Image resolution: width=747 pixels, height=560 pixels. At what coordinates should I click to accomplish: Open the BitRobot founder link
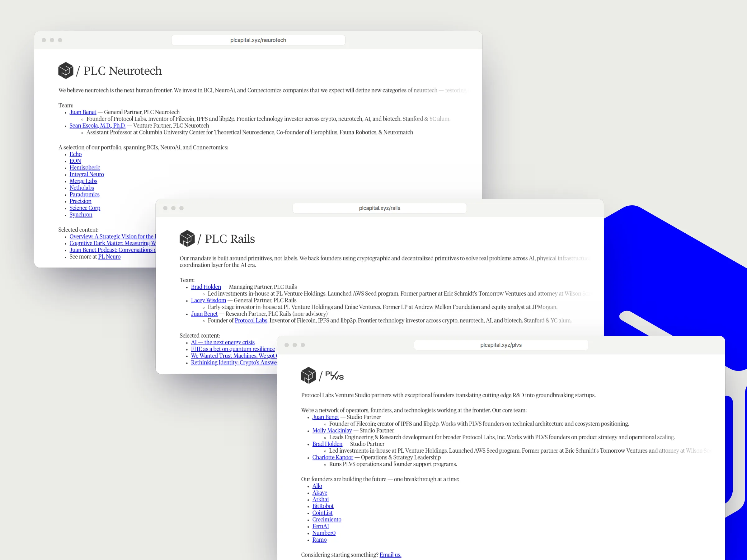[x=323, y=506]
